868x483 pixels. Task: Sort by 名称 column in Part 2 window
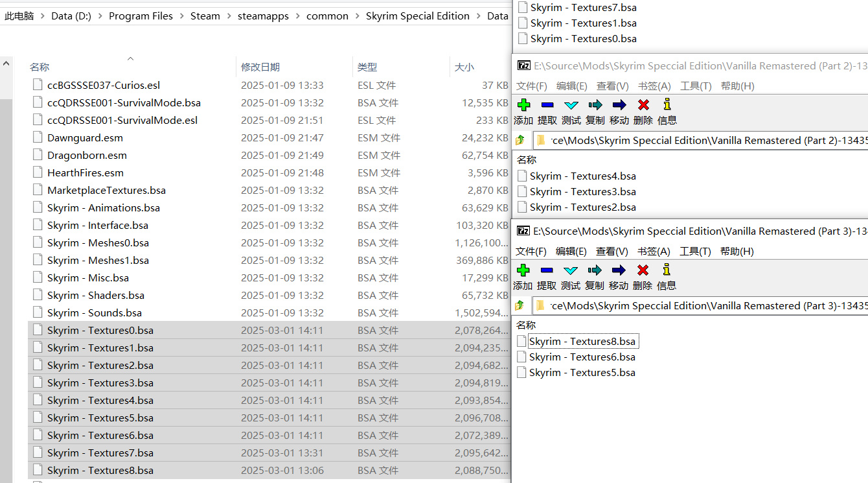527,159
